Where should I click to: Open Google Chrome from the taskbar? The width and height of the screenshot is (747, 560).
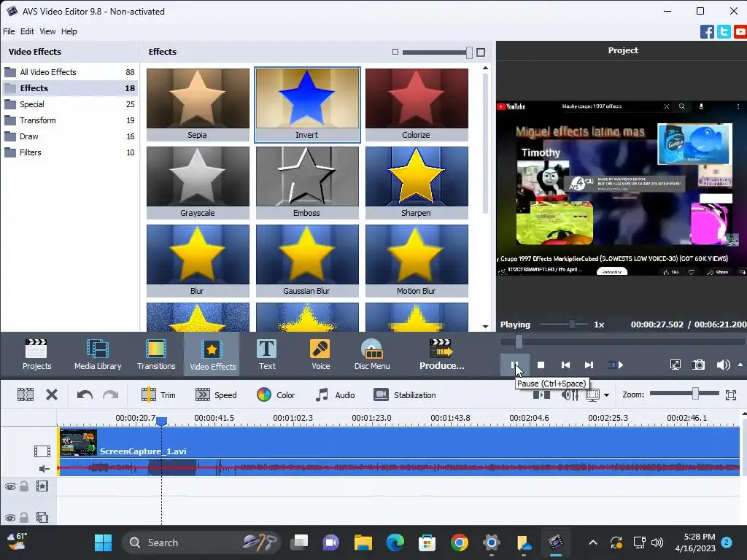(x=460, y=542)
